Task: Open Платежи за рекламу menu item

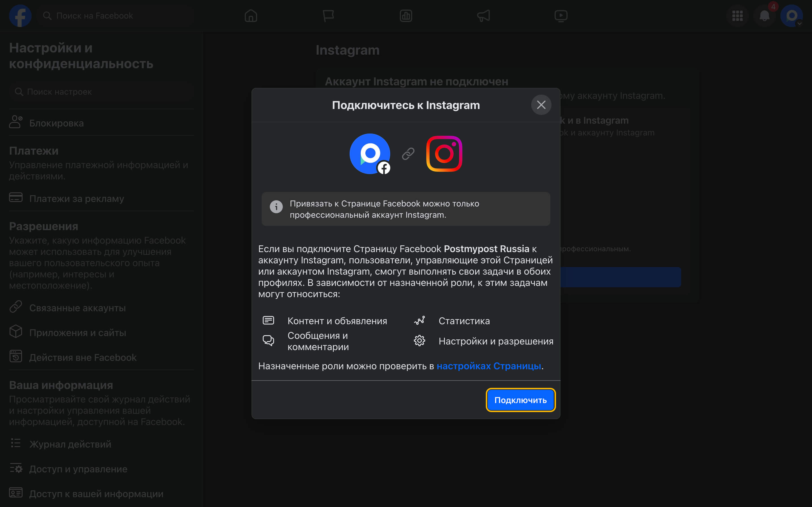Action: pos(76,199)
